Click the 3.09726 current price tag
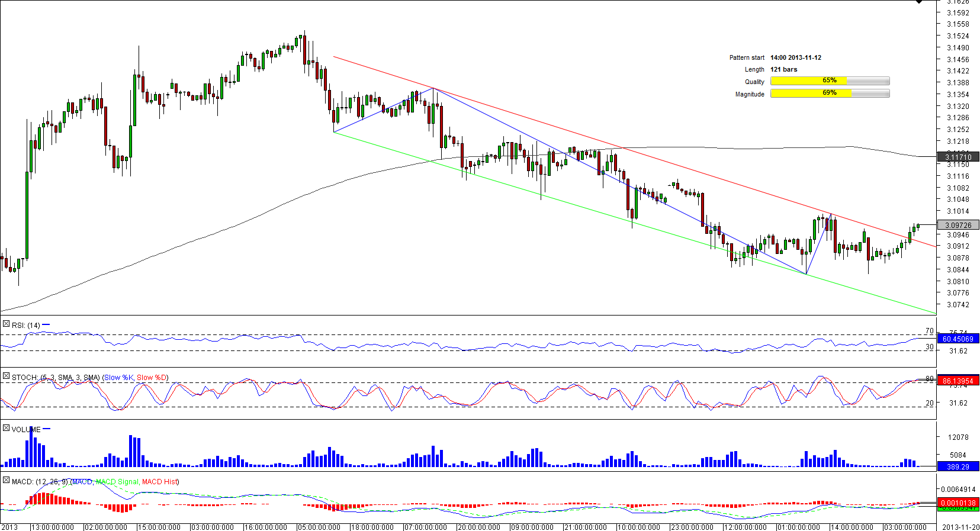 [x=958, y=225]
